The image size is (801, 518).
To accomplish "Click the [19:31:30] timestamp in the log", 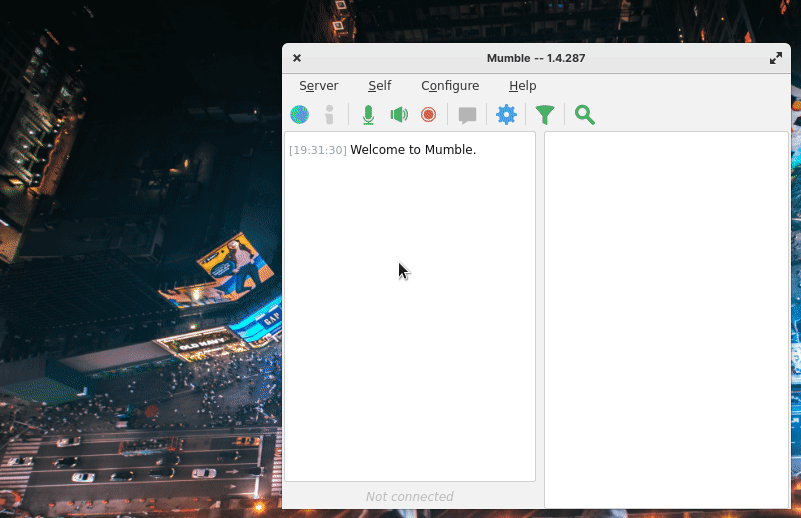I will coord(318,150).
